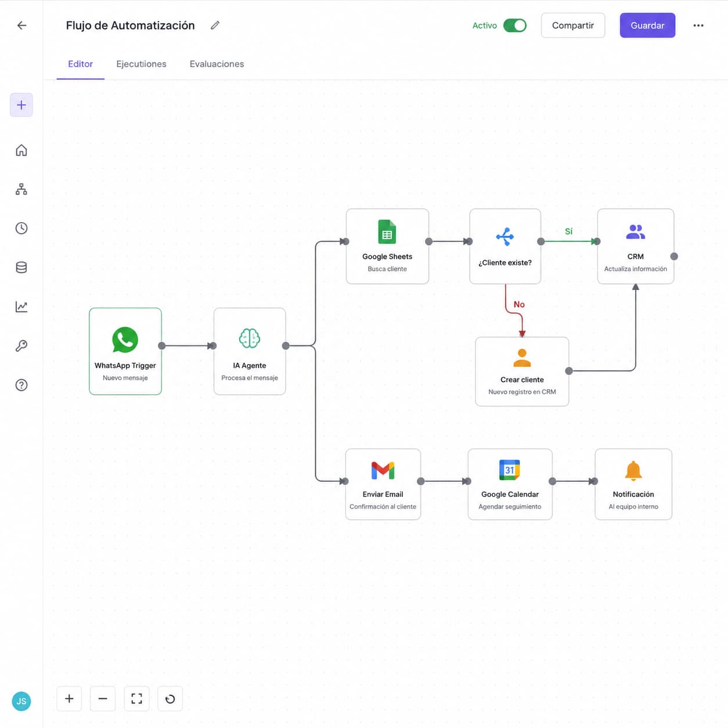
Task: Edit workflow name with the pencil icon
Action: [x=215, y=26]
